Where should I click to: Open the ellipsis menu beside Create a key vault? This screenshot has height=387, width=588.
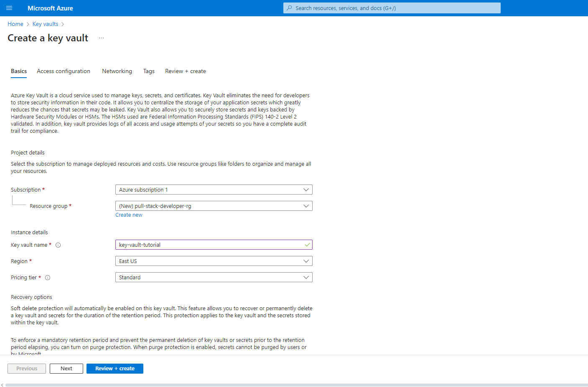(102, 38)
